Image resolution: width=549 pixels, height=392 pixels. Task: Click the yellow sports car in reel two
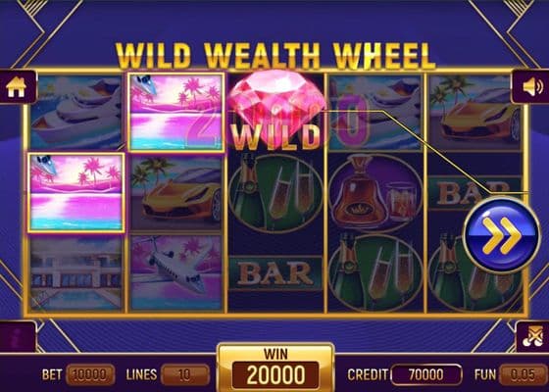176,193
